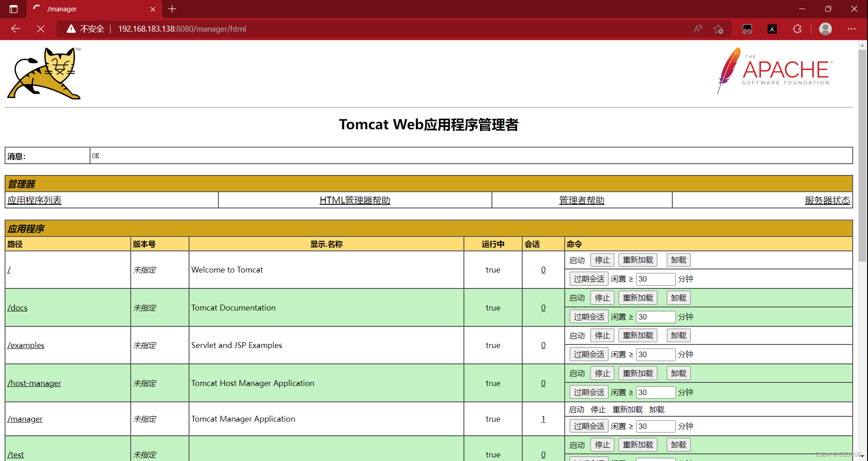Click 重新加载 button for /host-manager

638,373
